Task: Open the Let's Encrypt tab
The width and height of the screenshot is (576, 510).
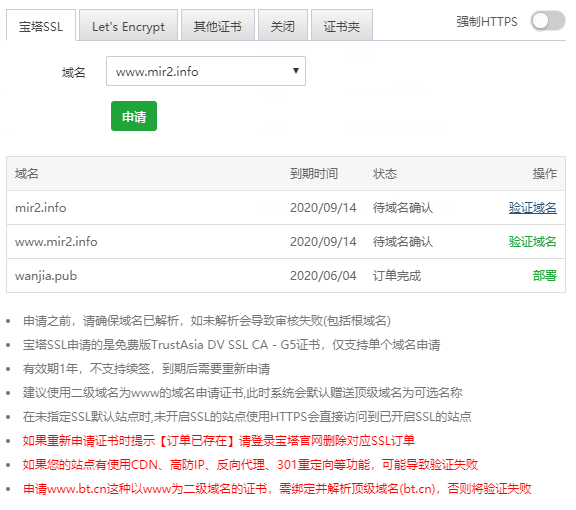Action: pos(128,26)
